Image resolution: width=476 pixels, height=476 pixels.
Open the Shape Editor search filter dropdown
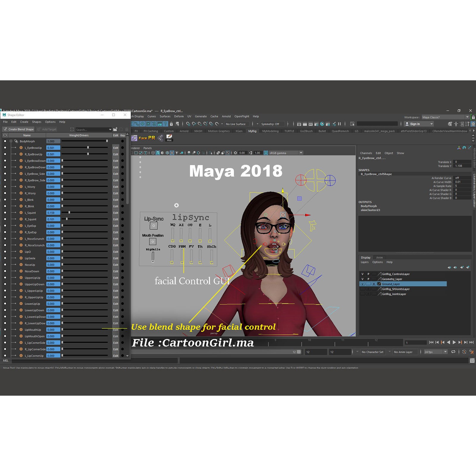pyautogui.click(x=110, y=129)
